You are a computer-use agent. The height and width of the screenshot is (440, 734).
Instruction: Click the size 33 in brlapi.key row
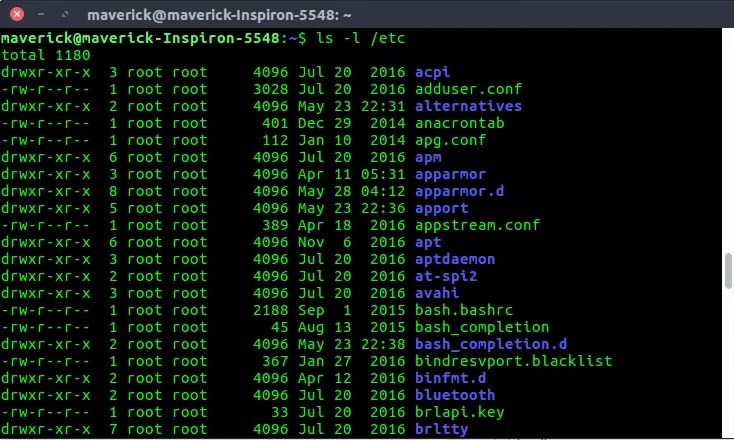click(279, 412)
